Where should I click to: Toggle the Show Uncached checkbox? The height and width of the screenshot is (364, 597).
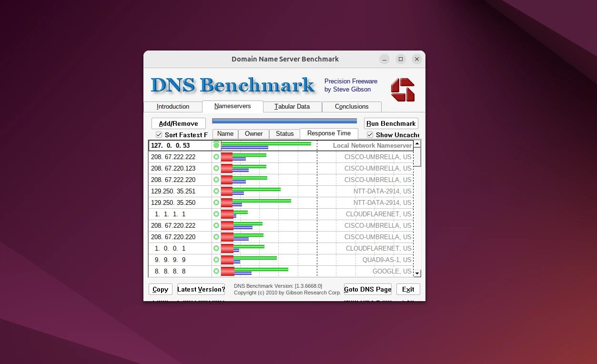[370, 135]
